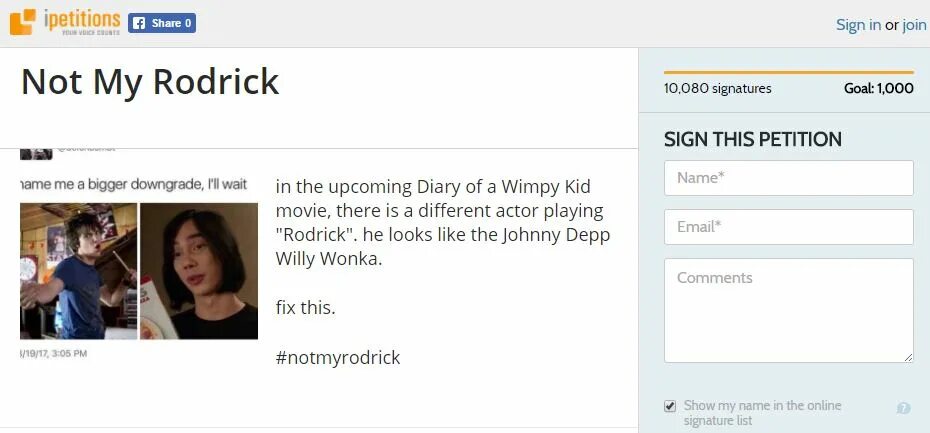Click the Sign This Petition heading

pyautogui.click(x=752, y=140)
